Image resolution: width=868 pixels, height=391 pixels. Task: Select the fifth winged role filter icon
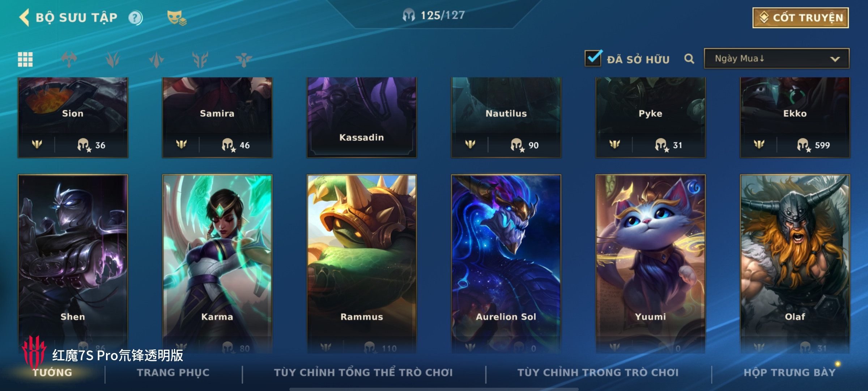point(244,59)
